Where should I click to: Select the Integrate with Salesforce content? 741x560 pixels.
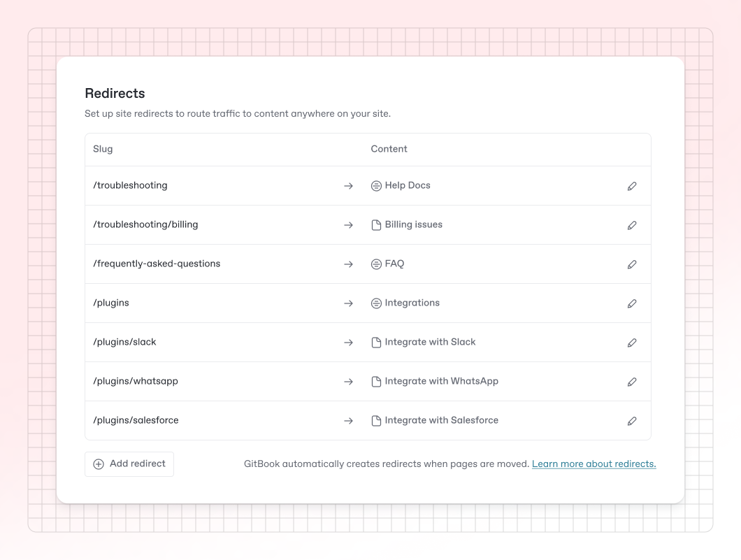(x=441, y=420)
